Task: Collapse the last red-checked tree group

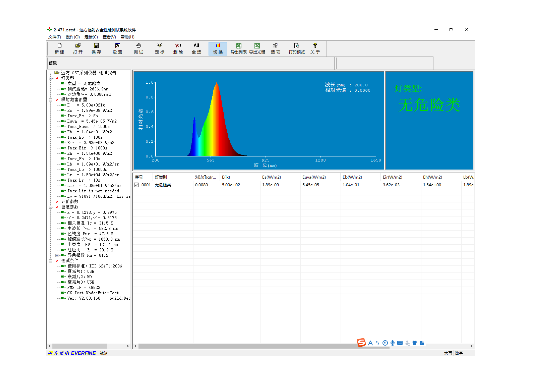Action: pos(51,261)
